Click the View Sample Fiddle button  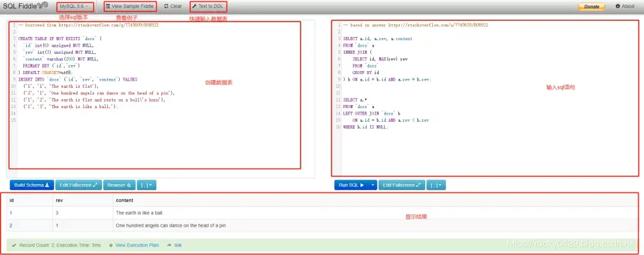[130, 7]
